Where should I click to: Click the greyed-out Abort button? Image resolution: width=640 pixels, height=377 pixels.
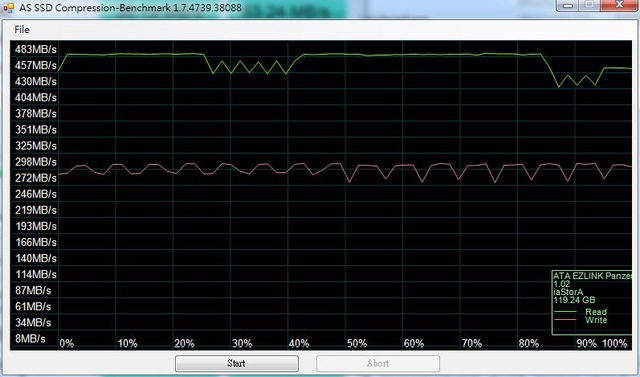[x=378, y=363]
